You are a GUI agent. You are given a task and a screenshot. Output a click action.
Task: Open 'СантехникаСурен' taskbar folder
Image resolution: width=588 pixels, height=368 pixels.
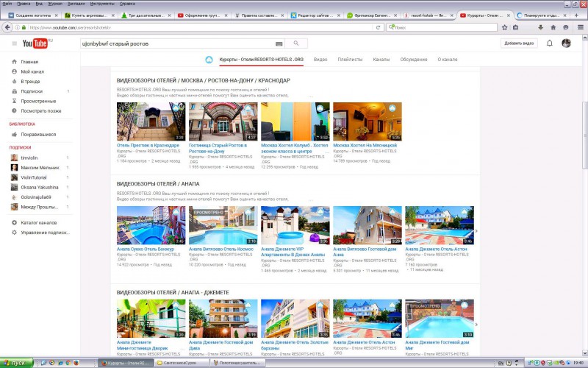pyautogui.click(x=181, y=363)
